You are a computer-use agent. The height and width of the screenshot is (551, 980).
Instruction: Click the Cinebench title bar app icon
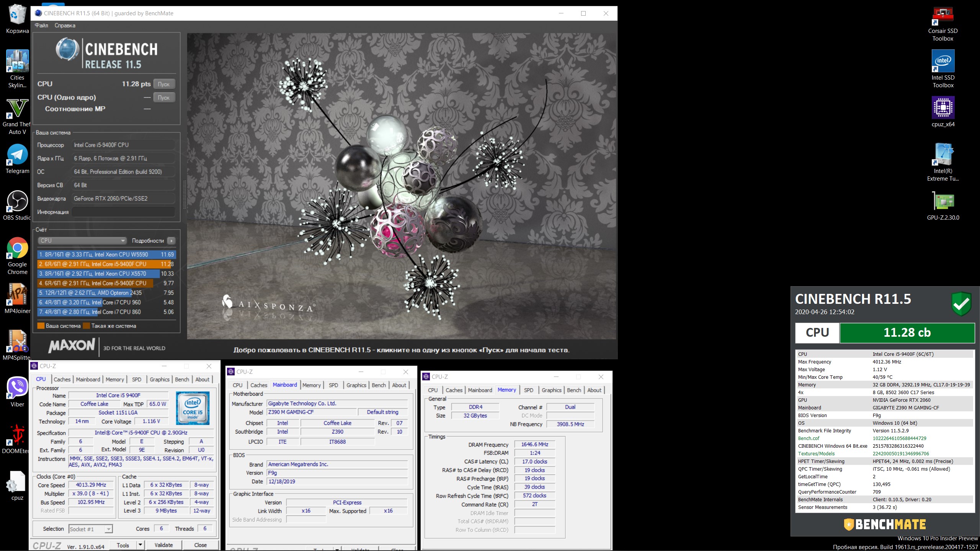click(38, 13)
